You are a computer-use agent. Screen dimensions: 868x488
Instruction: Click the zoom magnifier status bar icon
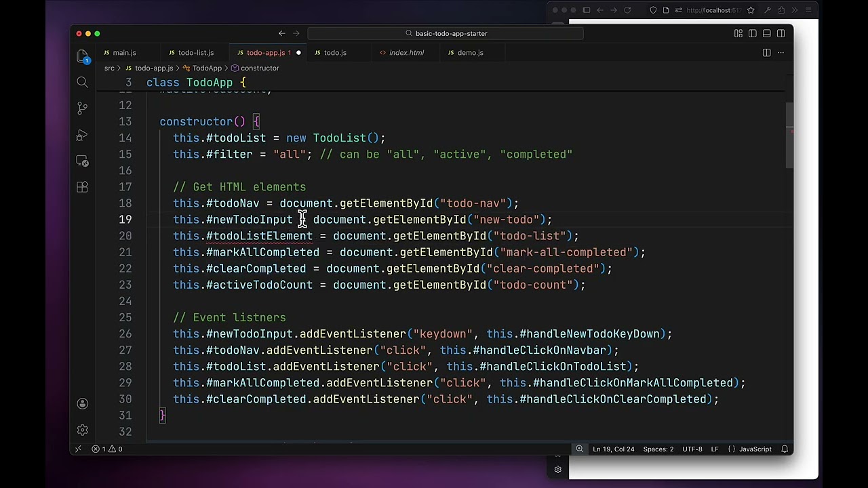(x=580, y=449)
